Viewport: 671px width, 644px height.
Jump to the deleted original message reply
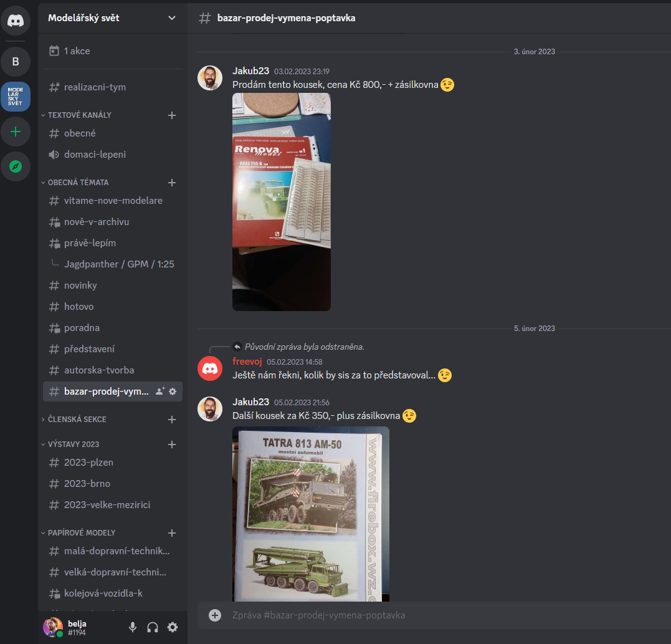[304, 347]
